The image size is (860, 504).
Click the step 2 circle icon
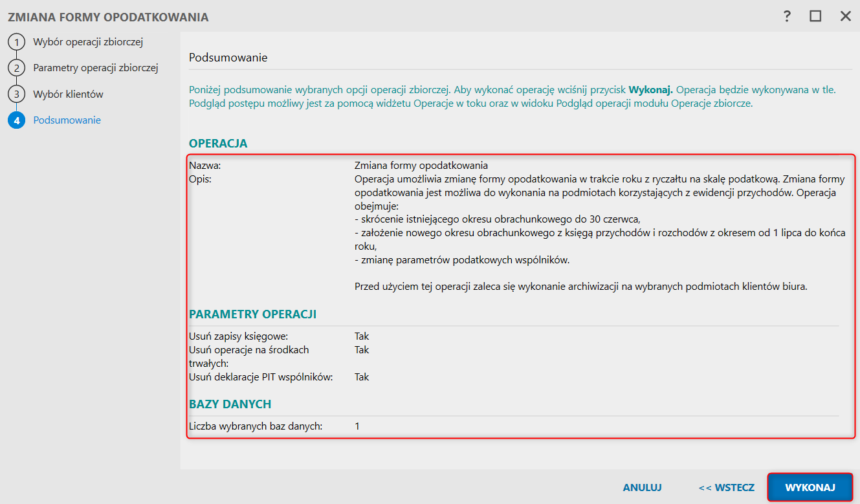(16, 68)
